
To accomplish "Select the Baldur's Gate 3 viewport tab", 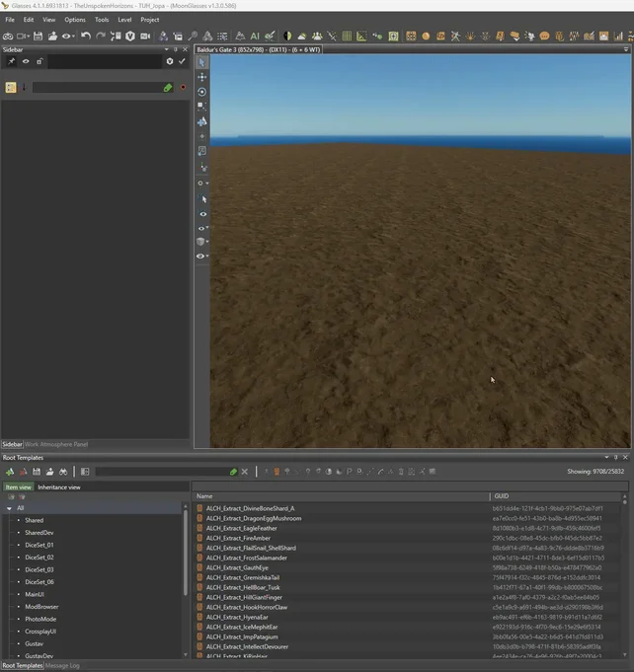I will point(258,49).
